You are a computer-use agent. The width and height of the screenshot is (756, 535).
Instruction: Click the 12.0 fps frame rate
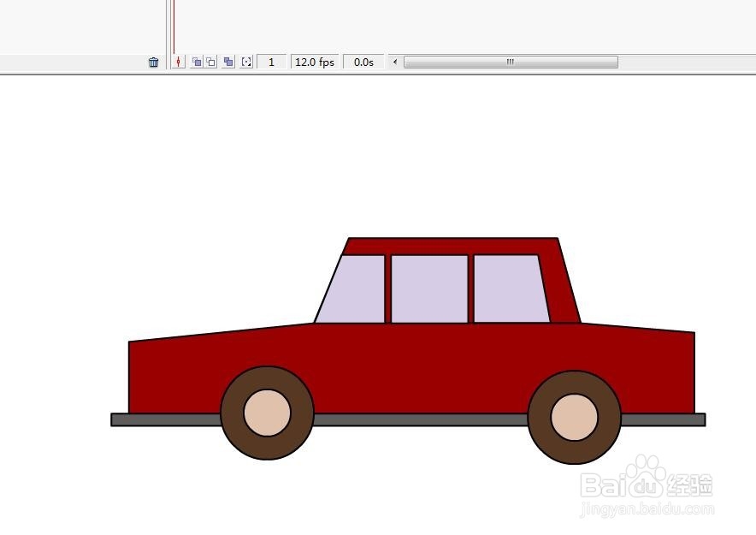(x=315, y=62)
